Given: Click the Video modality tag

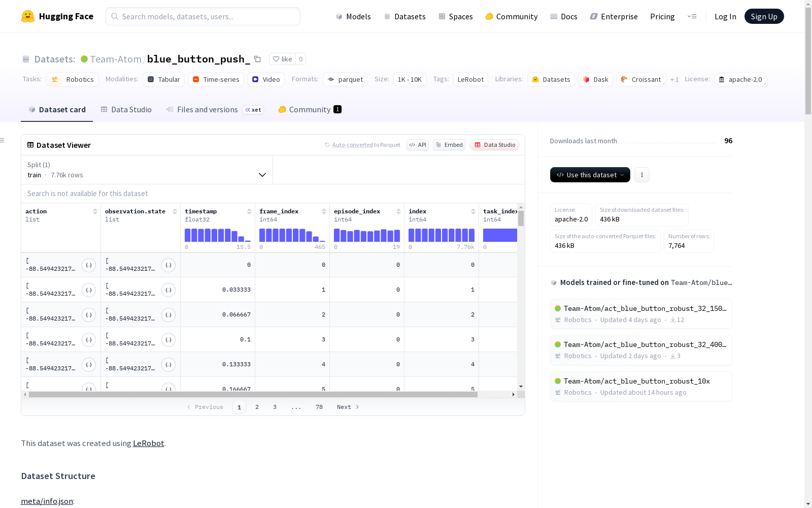Looking at the screenshot, I should 266,79.
